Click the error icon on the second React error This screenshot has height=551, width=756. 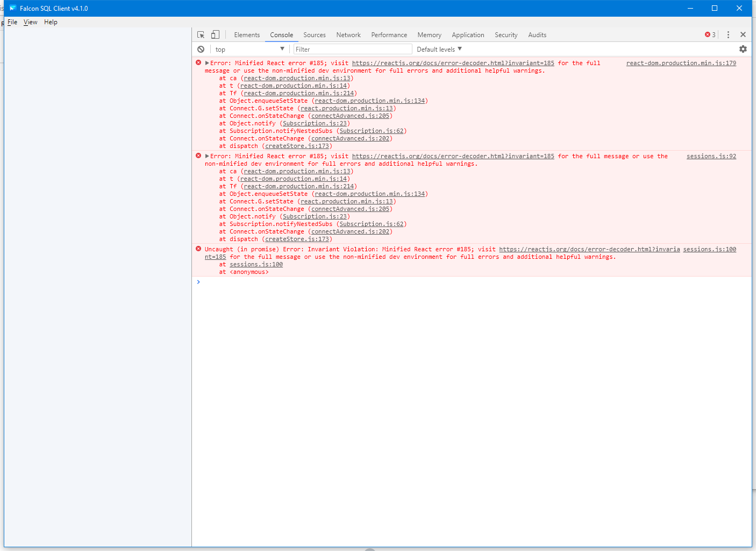pyautogui.click(x=198, y=156)
